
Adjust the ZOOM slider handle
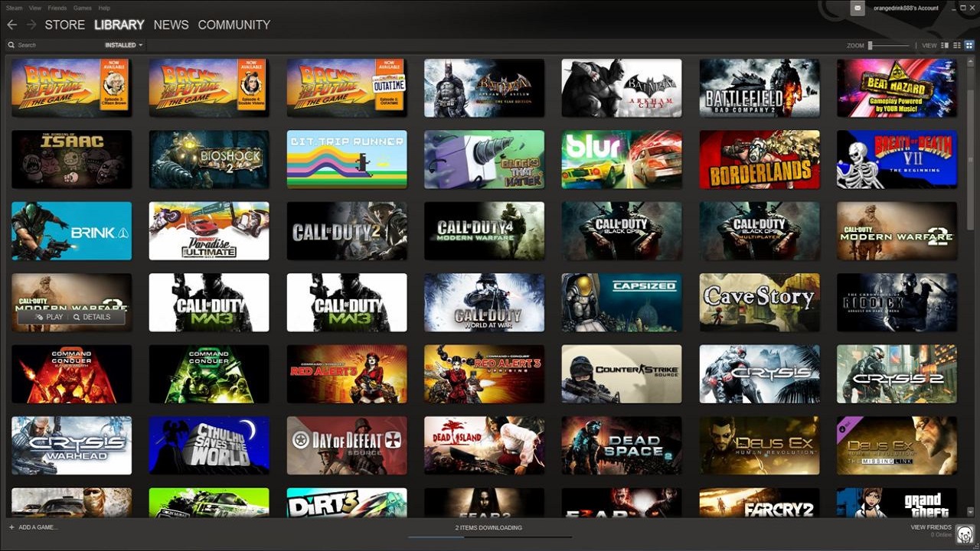[870, 45]
